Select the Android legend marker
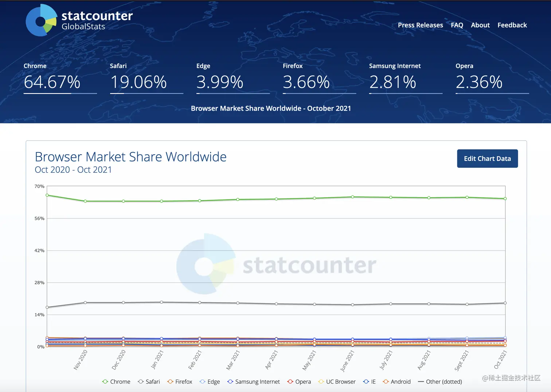The image size is (551, 392). tap(385, 381)
